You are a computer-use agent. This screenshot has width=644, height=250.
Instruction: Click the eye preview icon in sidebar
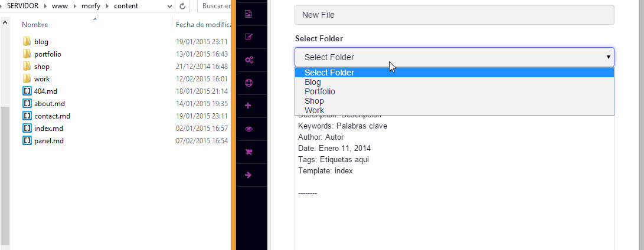point(249,129)
